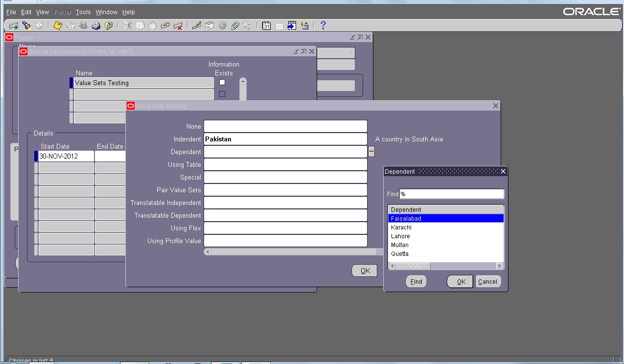The width and height of the screenshot is (624, 364).
Task: Click the blue Help question mark icon
Action: coord(322,25)
